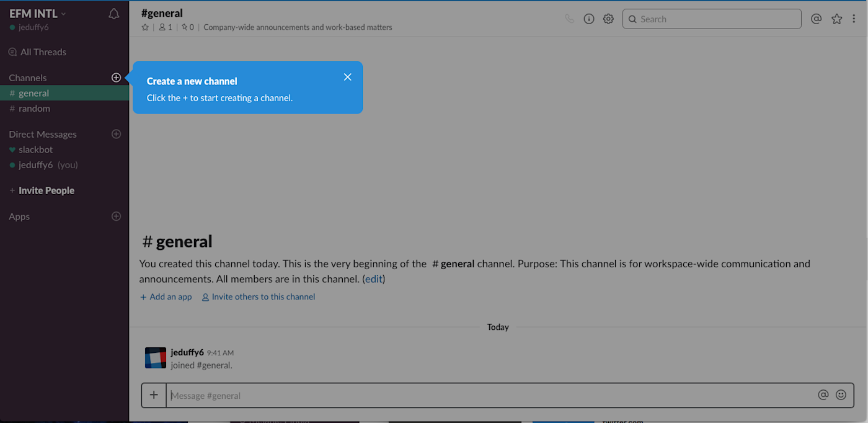Open jeduffy6 avatar in message
868x423 pixels.
pyautogui.click(x=156, y=358)
